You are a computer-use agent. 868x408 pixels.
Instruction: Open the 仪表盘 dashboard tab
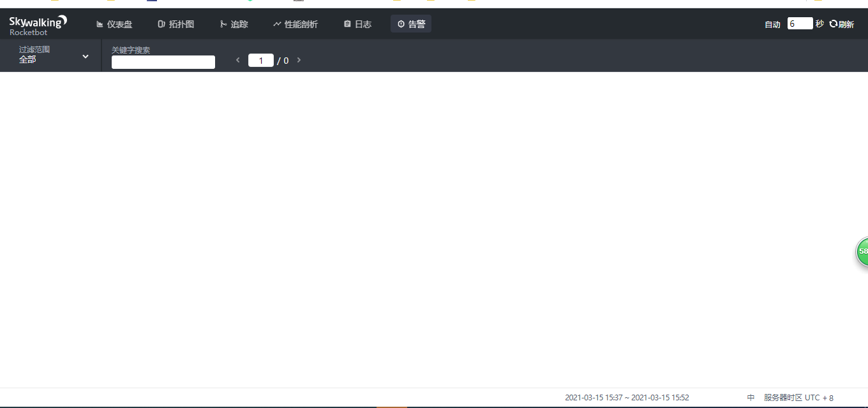[114, 24]
